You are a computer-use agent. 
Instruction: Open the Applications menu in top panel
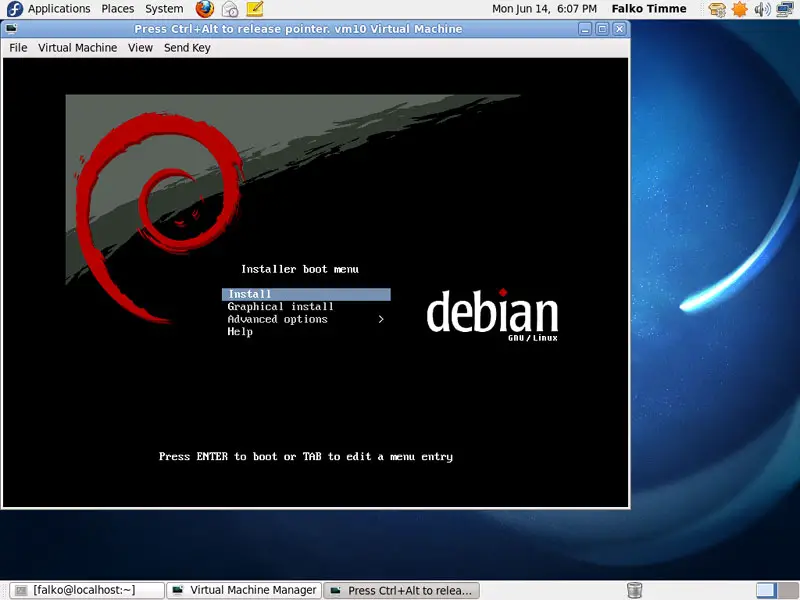[x=59, y=9]
